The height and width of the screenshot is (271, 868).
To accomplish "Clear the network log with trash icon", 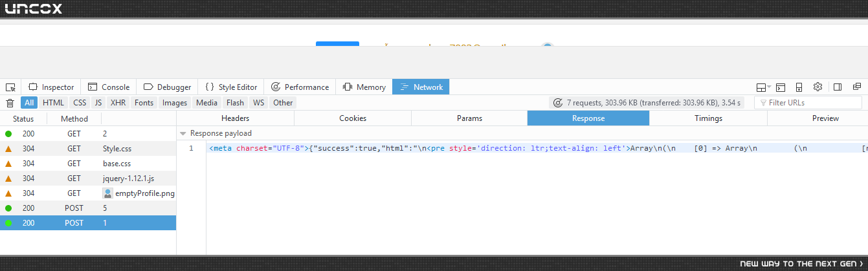I will point(10,103).
